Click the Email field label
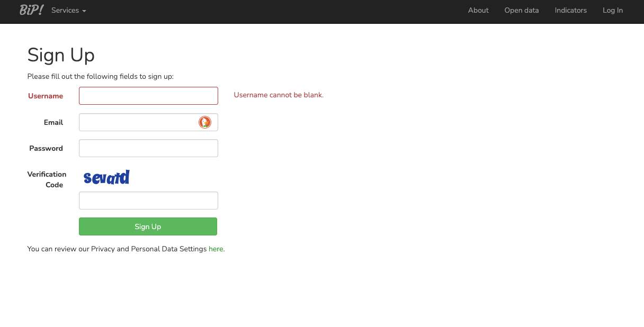Screen dimensions: 644x327 53,122
